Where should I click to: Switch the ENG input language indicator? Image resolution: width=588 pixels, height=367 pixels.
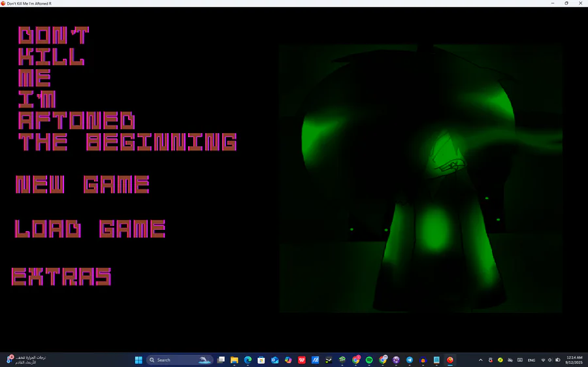coord(531,360)
